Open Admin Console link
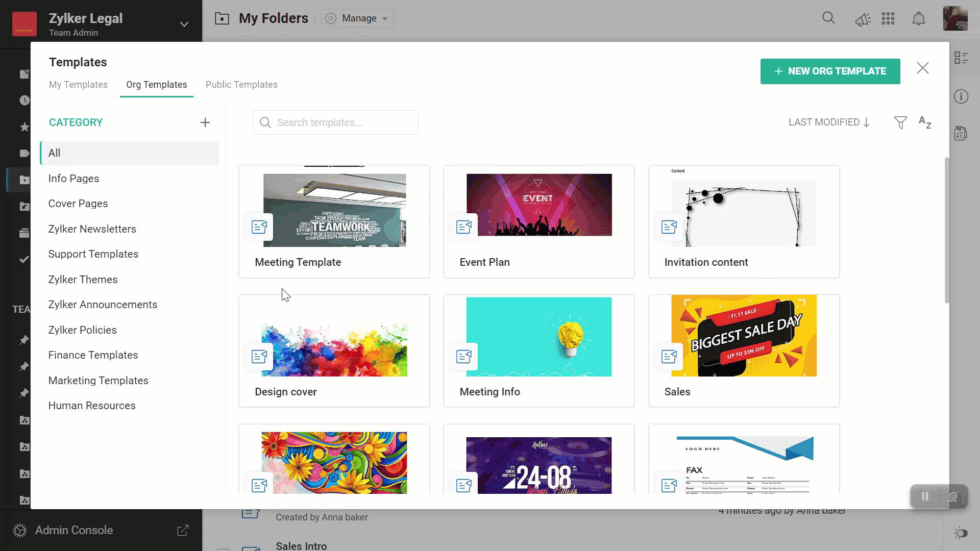980x551 pixels. (x=74, y=531)
